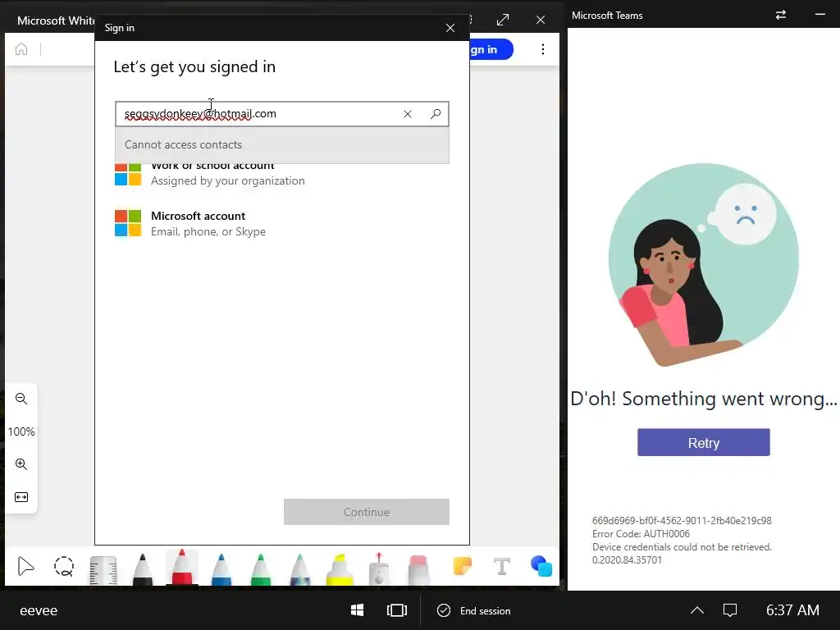Open the shapes tool
This screenshot has width=840, height=630.
[x=541, y=566]
